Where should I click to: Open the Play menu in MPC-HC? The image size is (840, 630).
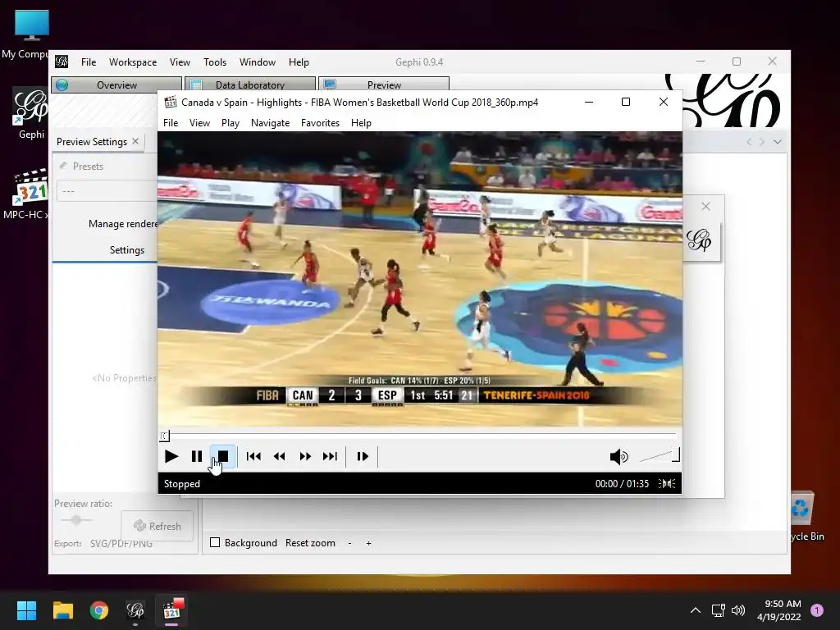[231, 123]
